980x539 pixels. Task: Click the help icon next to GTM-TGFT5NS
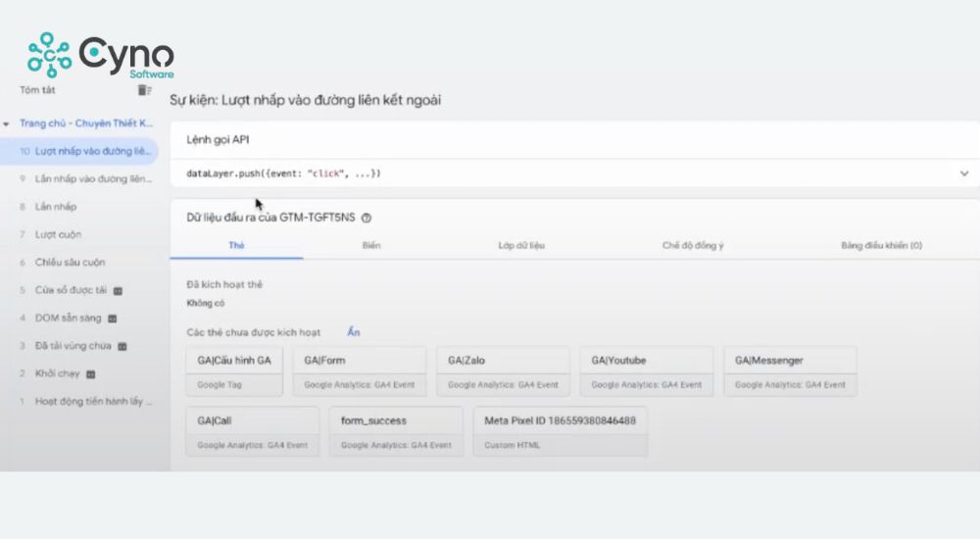(367, 218)
